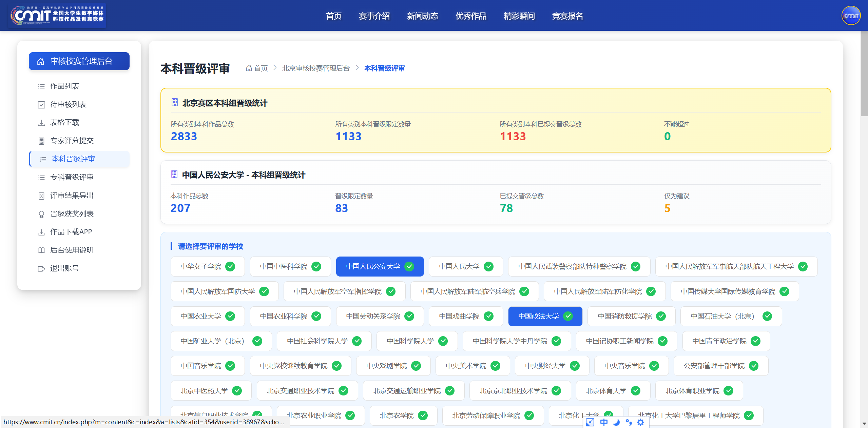The height and width of the screenshot is (428, 868).
Task: Click the CMIT competition logo
Action: 57,16
